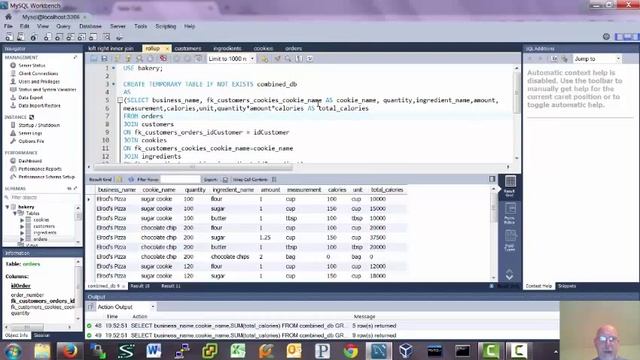Click the open SQL script main toolbar icon
The width and height of the screenshot is (640, 360).
click(20, 37)
